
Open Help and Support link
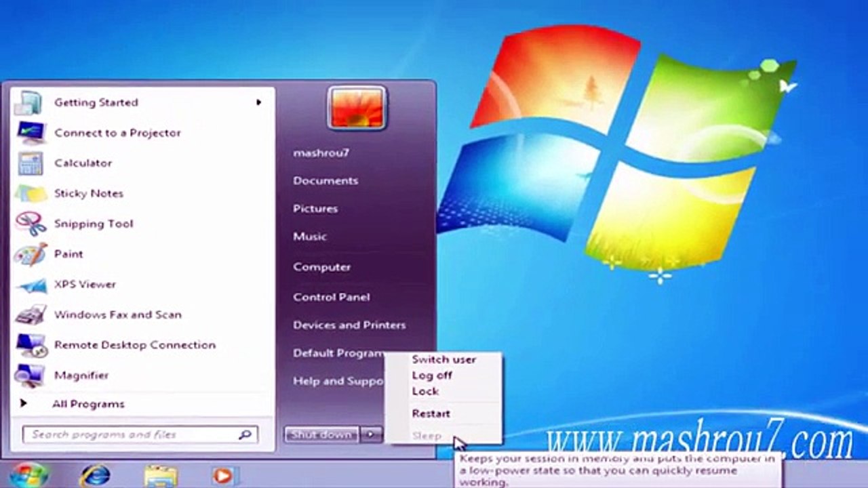[x=338, y=381]
